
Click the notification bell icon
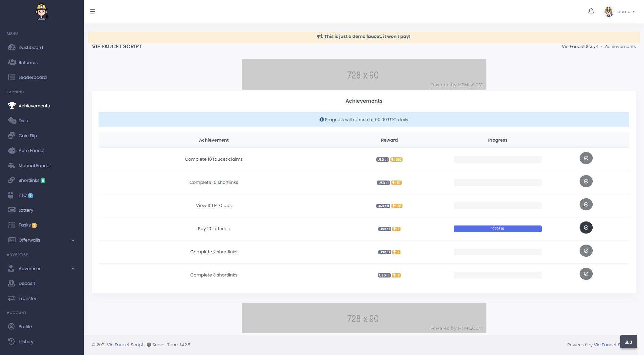tap(591, 11)
